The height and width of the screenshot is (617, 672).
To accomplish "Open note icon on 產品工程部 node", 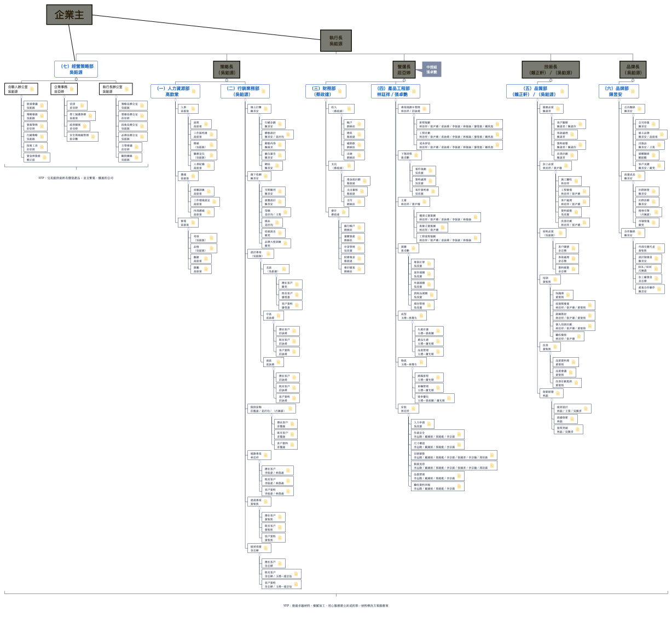I will coord(414,91).
